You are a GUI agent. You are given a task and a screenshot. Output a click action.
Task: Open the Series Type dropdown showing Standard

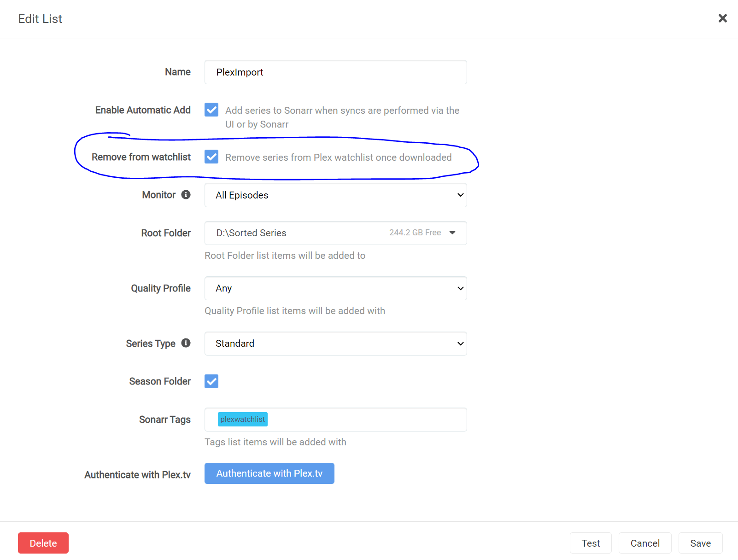[x=335, y=343]
